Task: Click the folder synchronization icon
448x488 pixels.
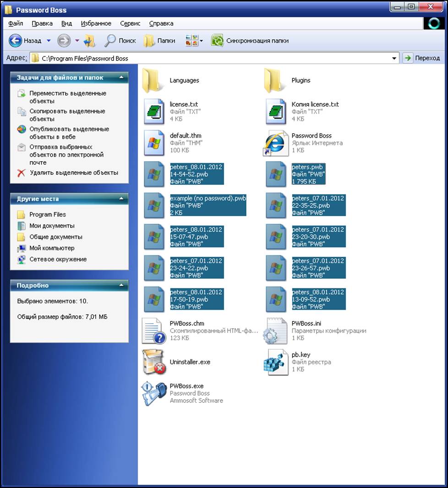Action: click(217, 41)
